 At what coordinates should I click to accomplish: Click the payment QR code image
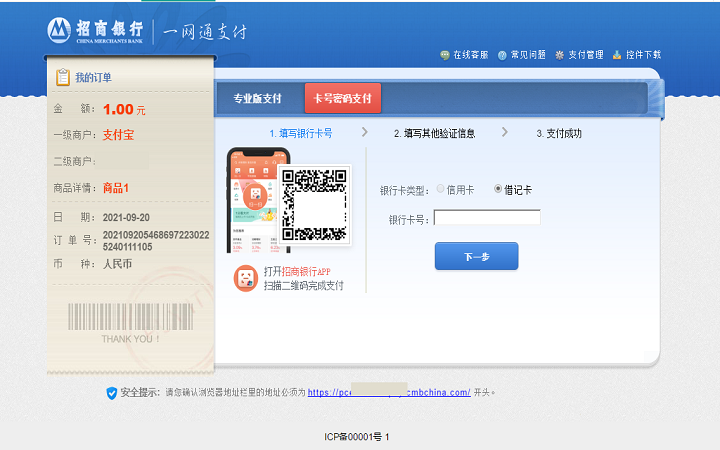pos(314,204)
